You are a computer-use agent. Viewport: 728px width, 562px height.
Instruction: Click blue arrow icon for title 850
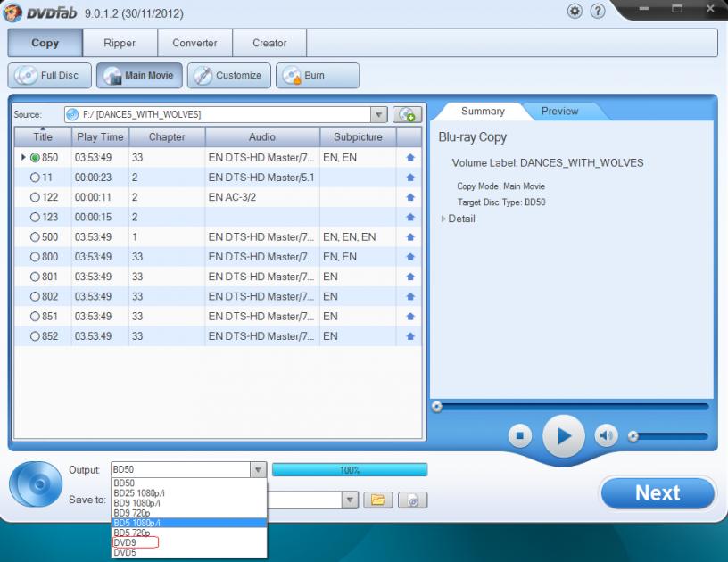409,158
